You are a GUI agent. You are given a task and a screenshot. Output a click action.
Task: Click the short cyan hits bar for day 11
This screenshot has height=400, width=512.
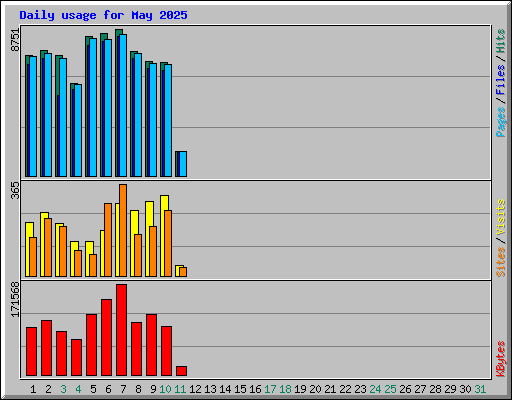[x=183, y=164]
